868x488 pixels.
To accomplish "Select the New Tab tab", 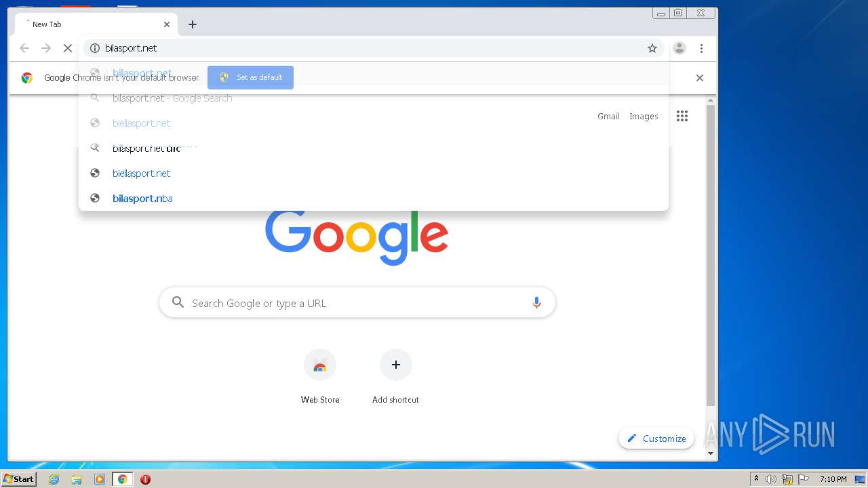I will pos(95,24).
